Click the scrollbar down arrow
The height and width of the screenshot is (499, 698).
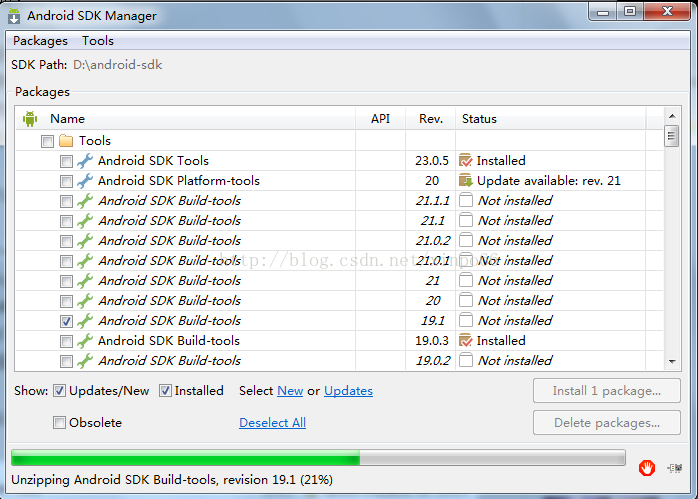[672, 362]
